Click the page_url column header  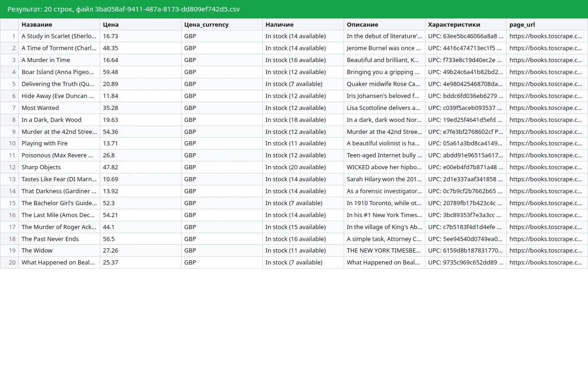[547, 24]
